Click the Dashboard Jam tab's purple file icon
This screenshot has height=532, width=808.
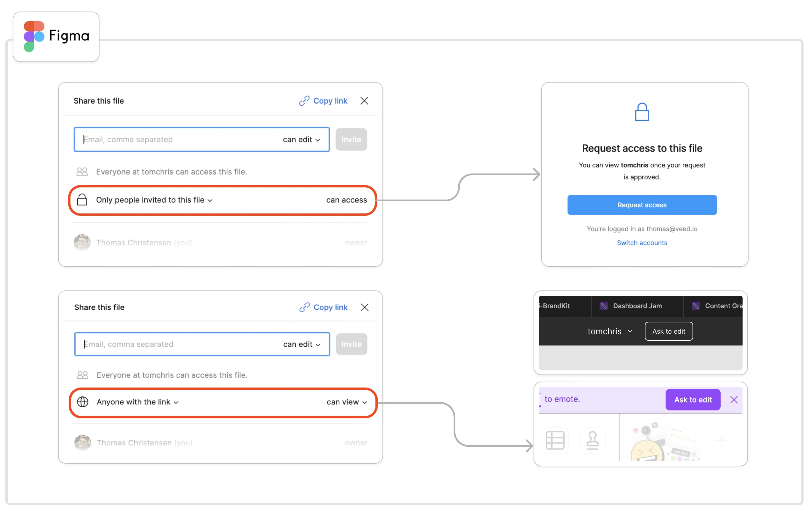[603, 306]
